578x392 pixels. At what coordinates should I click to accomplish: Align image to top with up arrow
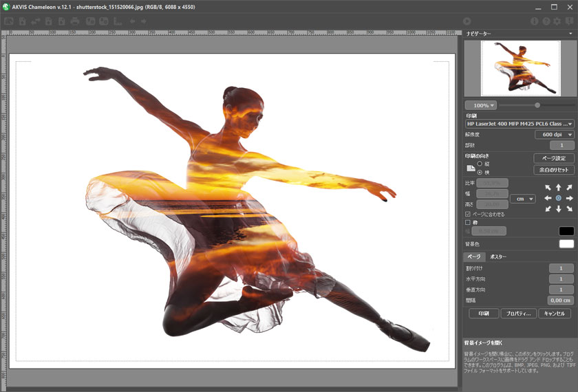tap(559, 188)
